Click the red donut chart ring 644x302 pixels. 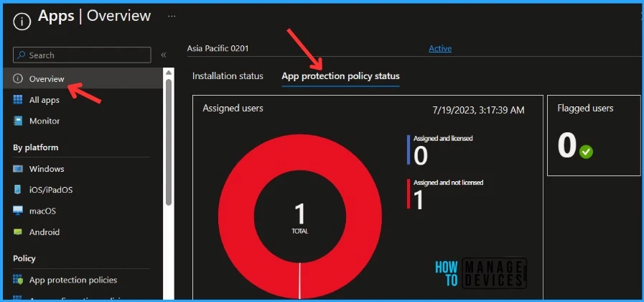coord(237,216)
